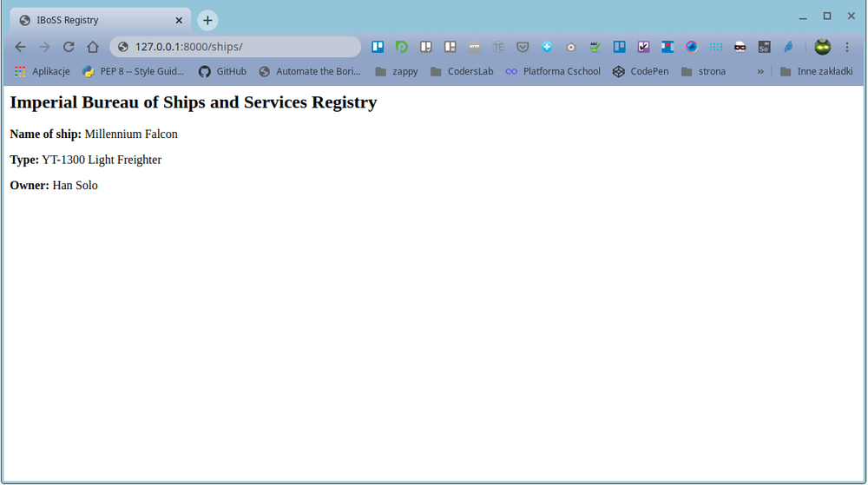Image resolution: width=868 pixels, height=485 pixels.
Task: Expand the CodersLab bookmark folder
Action: coord(462,71)
